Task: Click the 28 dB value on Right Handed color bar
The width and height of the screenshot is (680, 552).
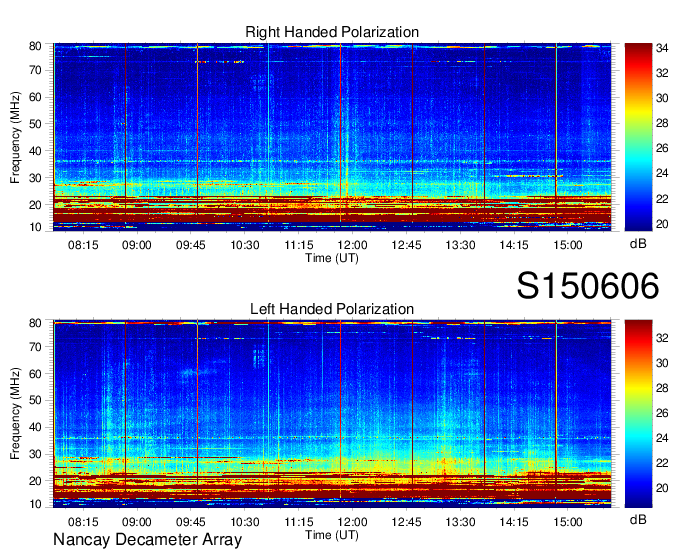Action: [662, 123]
